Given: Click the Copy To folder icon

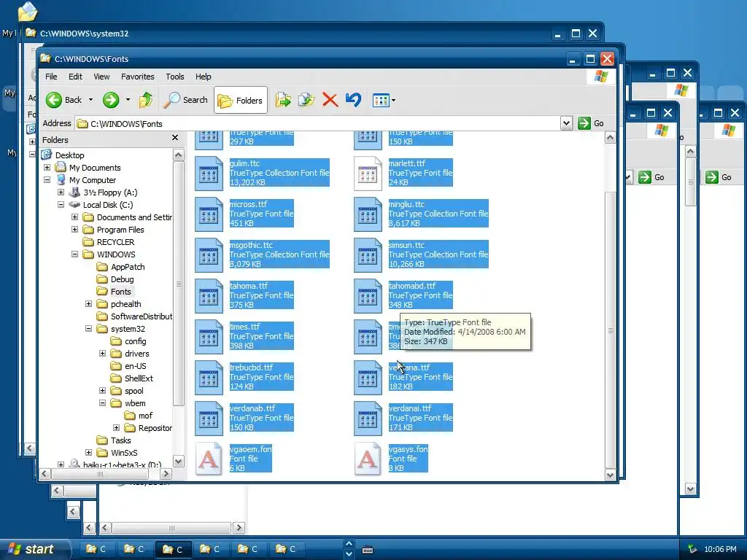Looking at the screenshot, I should click(306, 100).
